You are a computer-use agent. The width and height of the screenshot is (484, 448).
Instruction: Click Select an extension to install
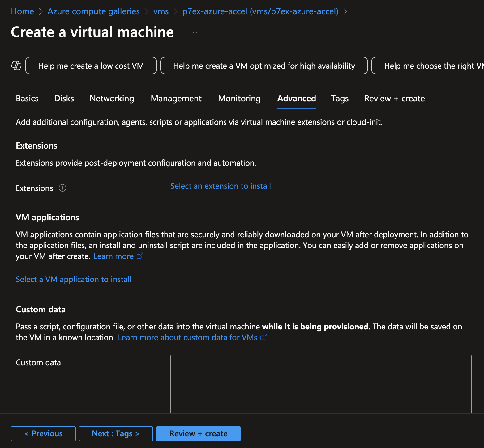point(221,186)
